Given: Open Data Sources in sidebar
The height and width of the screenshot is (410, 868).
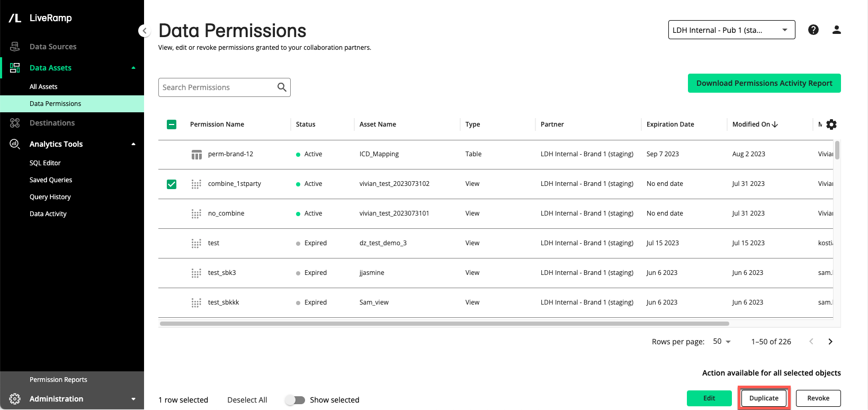Looking at the screenshot, I should 53,47.
